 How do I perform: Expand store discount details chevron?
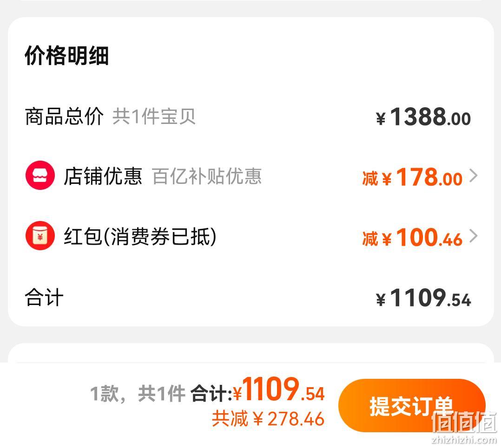pyautogui.click(x=474, y=175)
